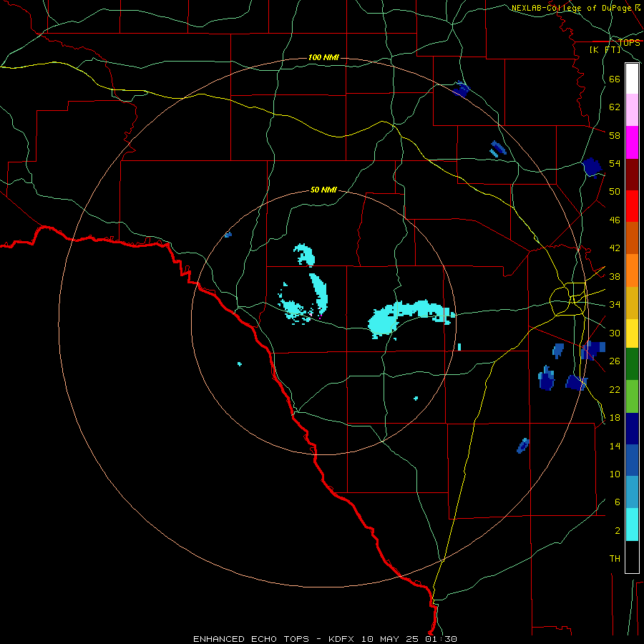
Task: Click the legend value "6"
Action: point(618,502)
